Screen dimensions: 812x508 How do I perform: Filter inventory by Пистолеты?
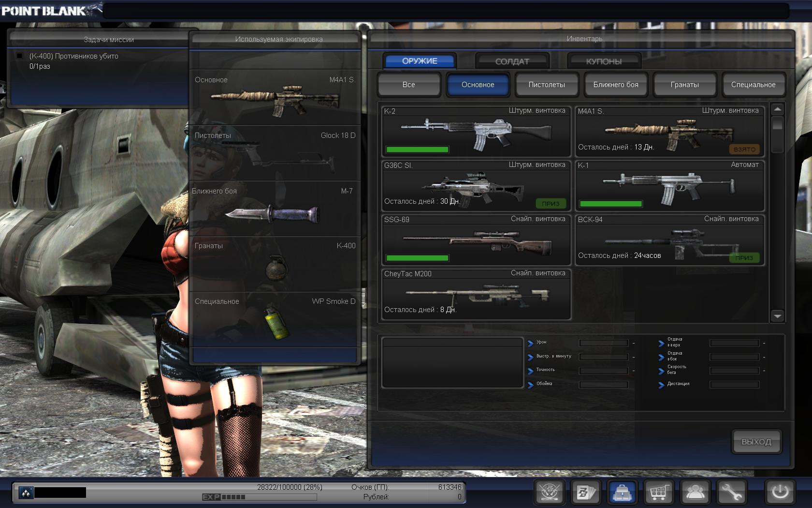tap(547, 85)
